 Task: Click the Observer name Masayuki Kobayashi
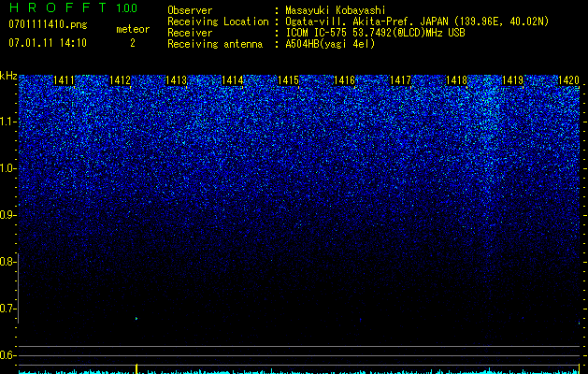(x=336, y=10)
